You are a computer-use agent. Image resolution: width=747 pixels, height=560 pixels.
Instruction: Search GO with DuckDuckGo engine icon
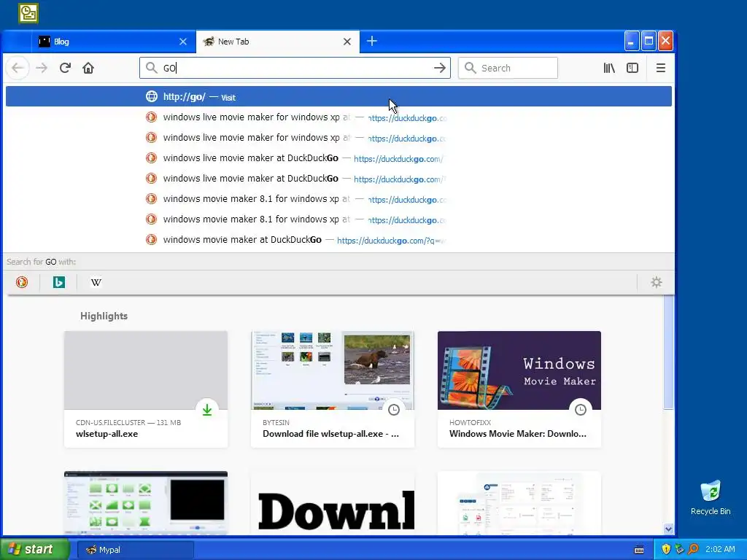pos(22,282)
